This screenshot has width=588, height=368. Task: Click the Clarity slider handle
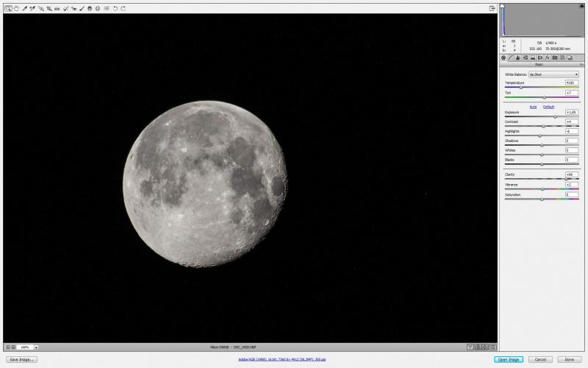[x=566, y=179]
